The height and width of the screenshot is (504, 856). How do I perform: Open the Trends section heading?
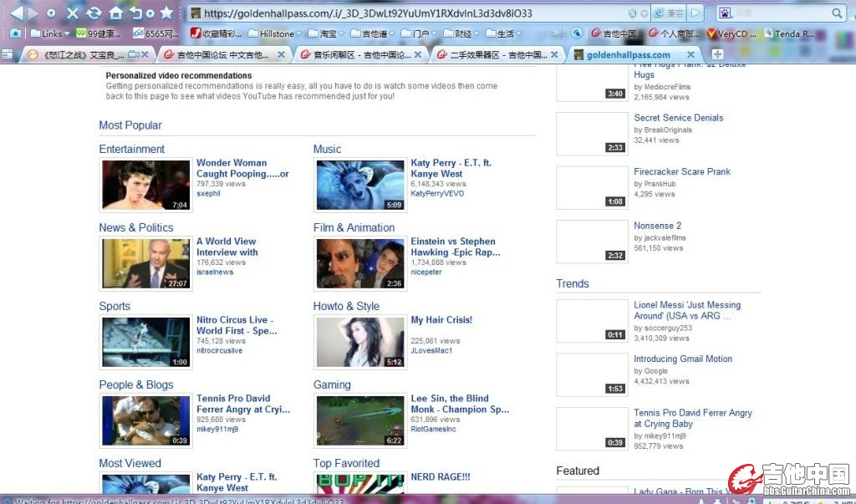(573, 284)
